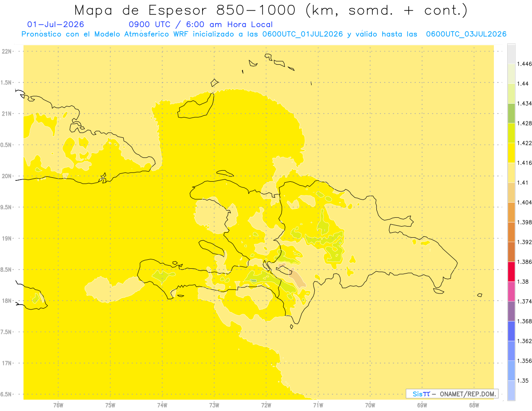Pick the grey swatch above 1.446
The height and width of the screenshot is (411, 532).
click(511, 54)
